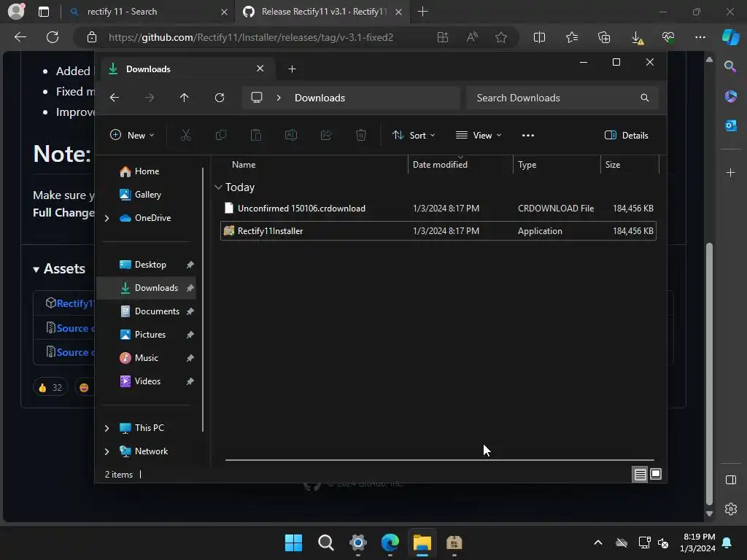Click the Cut icon in Explorer toolbar
Screen dimensions: 747x560
[x=186, y=135]
